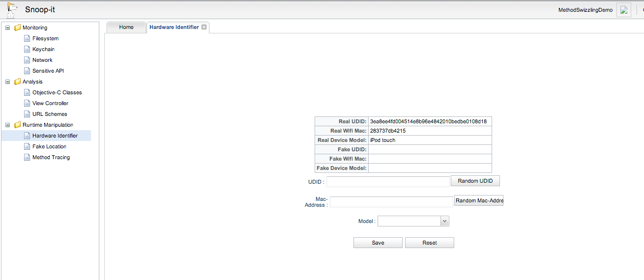Image resolution: width=644 pixels, height=280 pixels.
Task: Open Objective-C Classes in the sidebar
Action: click(x=57, y=92)
